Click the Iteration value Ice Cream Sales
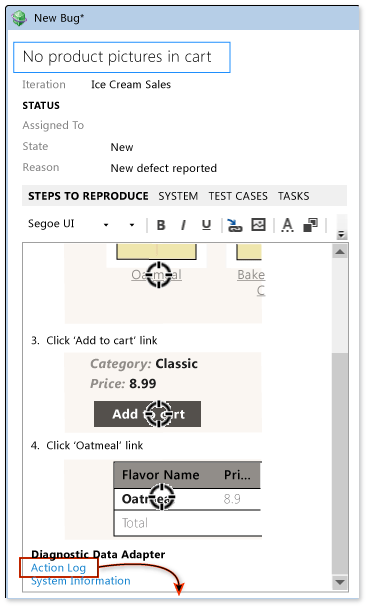Viewport: 368px width, 608px height. (131, 85)
